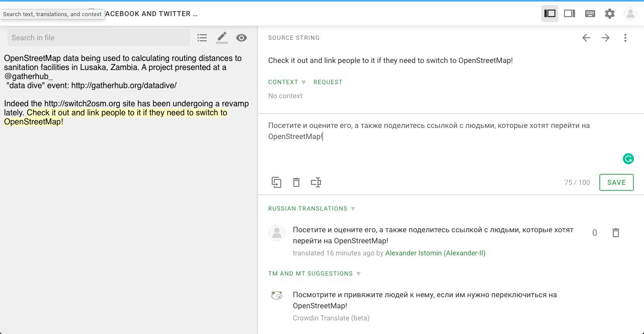Save the translation

pyautogui.click(x=616, y=182)
